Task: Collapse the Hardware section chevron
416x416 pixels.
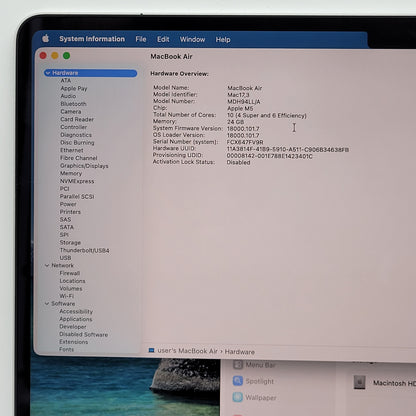Action: pyautogui.click(x=48, y=73)
